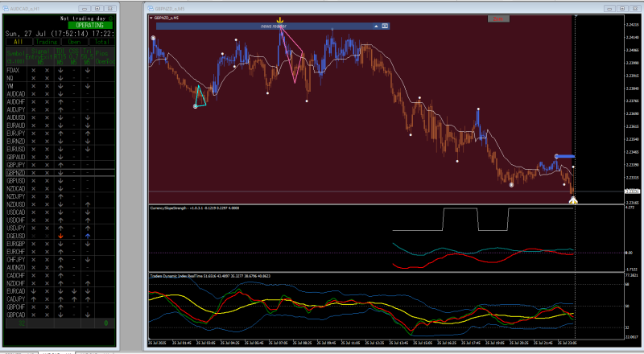Collapse the news reader panel arrow

[x=376, y=26]
